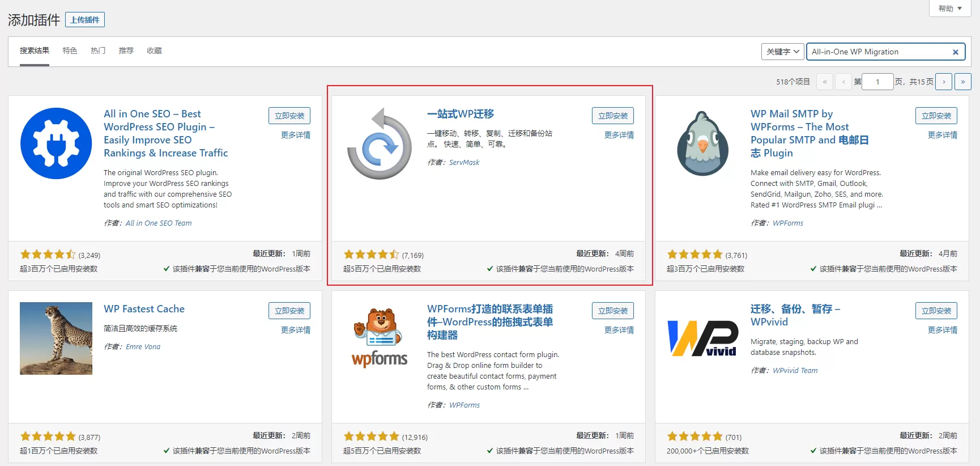This screenshot has width=980, height=466.
Task: Open the 迁移、备份、暂存 – WPvivid title
Action: click(x=795, y=315)
